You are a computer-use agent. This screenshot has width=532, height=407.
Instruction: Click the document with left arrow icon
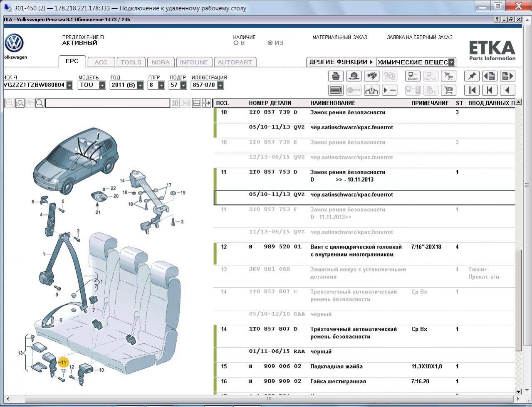pyautogui.click(x=490, y=76)
